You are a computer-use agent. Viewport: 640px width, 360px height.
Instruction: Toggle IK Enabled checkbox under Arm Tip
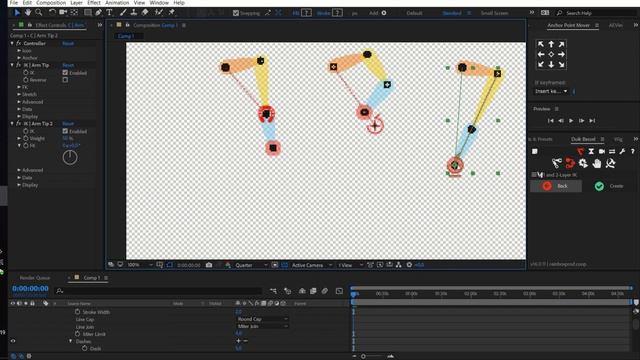click(x=65, y=73)
